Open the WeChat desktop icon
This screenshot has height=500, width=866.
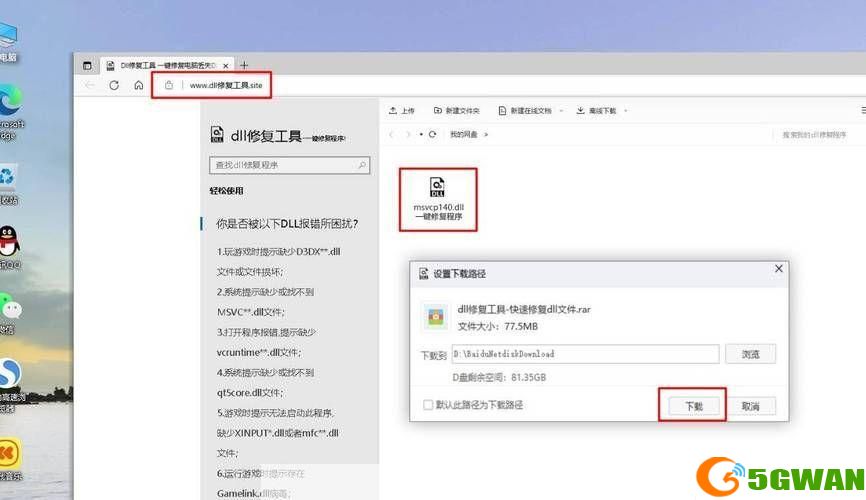pyautogui.click(x=10, y=313)
